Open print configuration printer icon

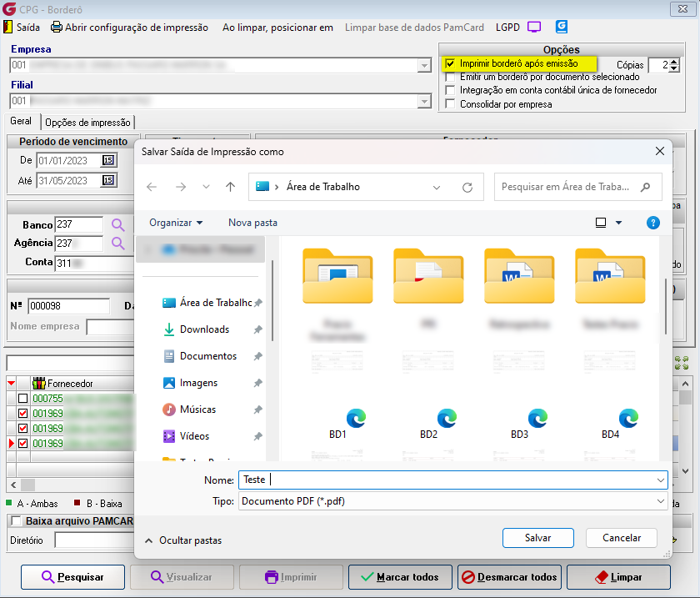[57, 28]
